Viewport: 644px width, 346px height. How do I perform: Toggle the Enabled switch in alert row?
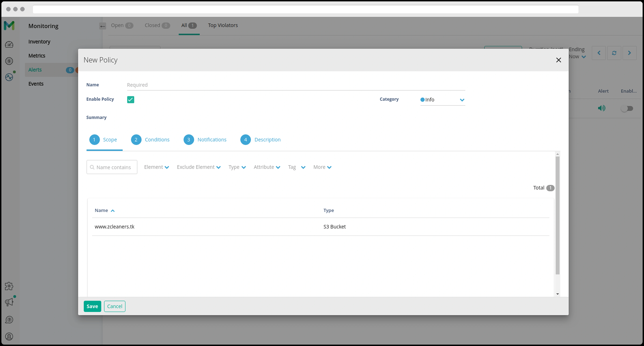click(x=627, y=108)
